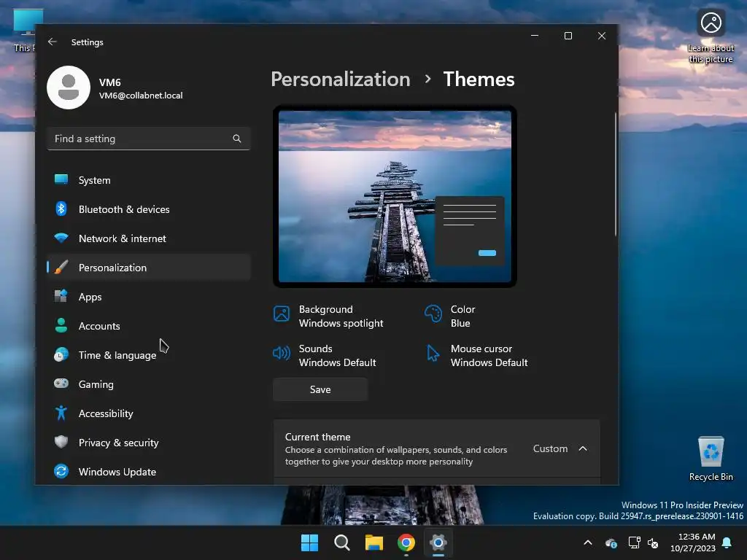This screenshot has height=560, width=747.
Task: Open the System settings icon
Action: coord(61,179)
